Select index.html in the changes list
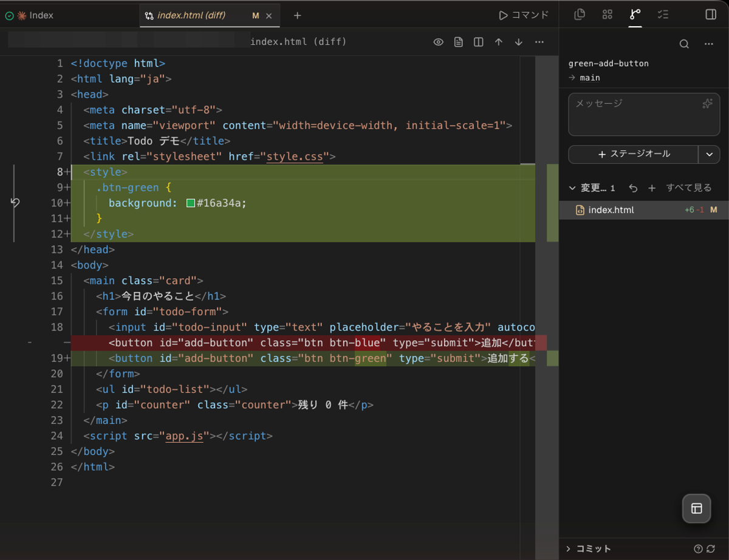 point(644,210)
